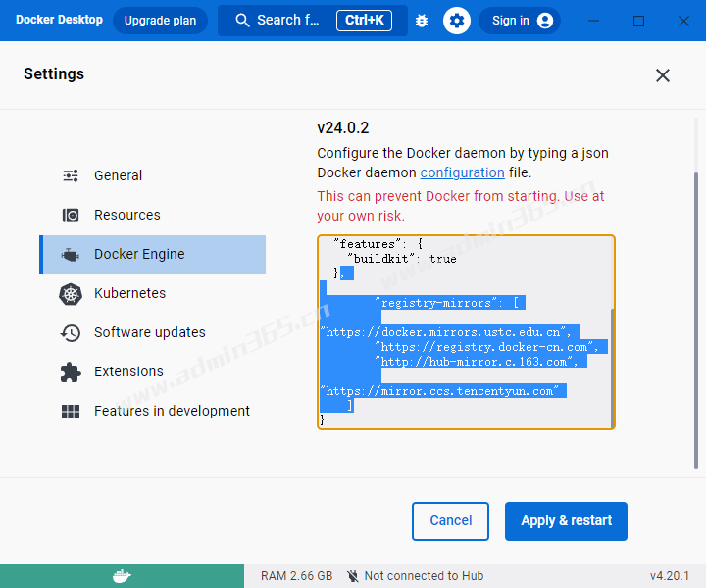Click the Features in development grid icon
The width and height of the screenshot is (706, 588).
71,412
